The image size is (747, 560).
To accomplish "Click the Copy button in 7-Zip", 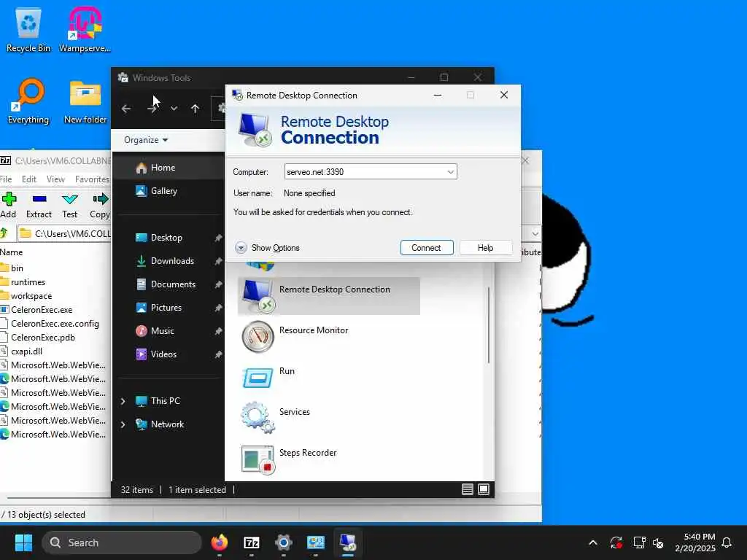I will 99,205.
